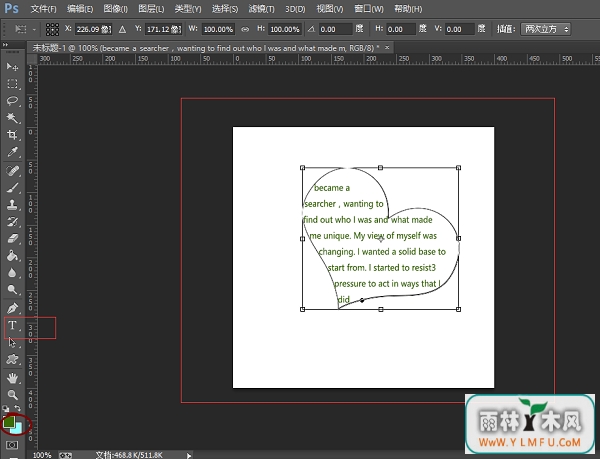Click the green foreground color swatch
This screenshot has width=600, height=459.
coord(8,422)
